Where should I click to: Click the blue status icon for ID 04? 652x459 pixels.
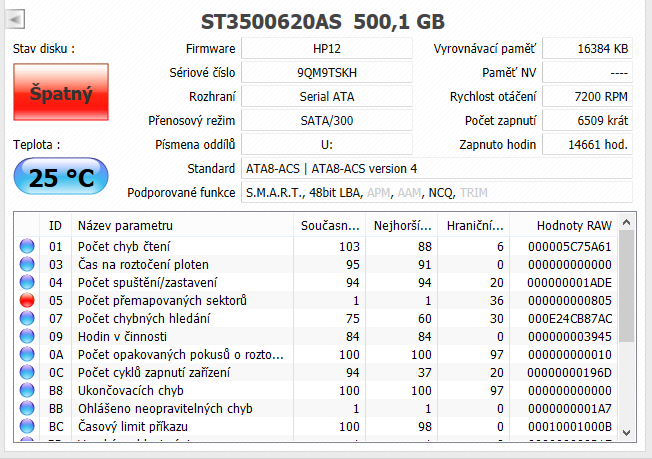click(x=27, y=282)
